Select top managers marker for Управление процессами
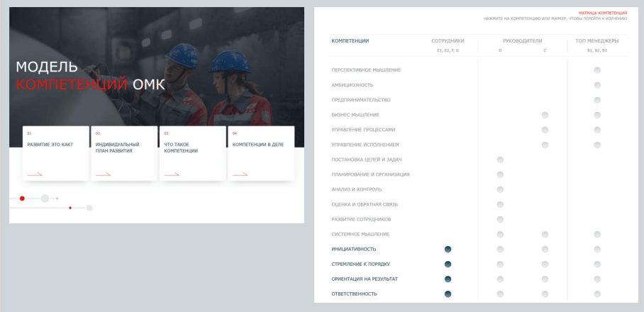This screenshot has height=312, width=644. click(x=597, y=130)
